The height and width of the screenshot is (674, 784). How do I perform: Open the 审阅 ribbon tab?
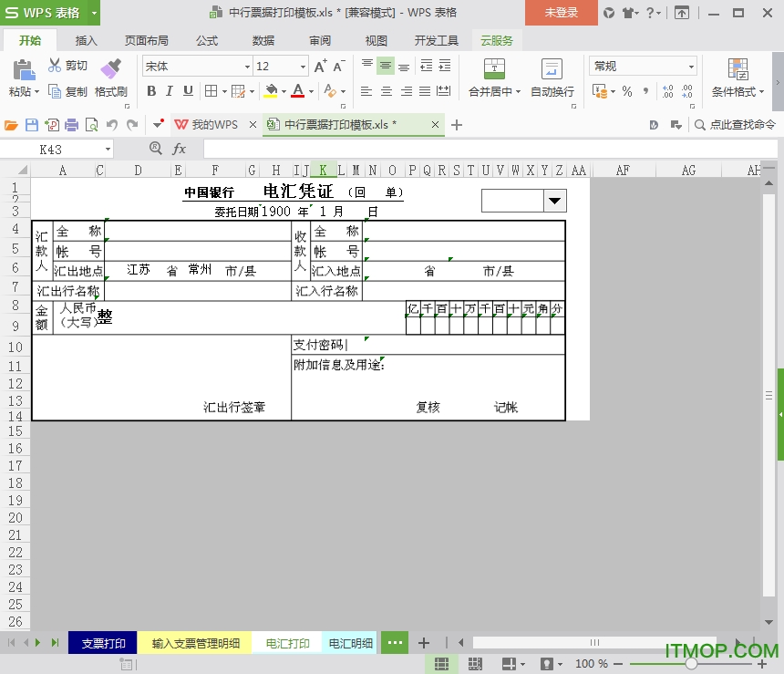point(319,40)
